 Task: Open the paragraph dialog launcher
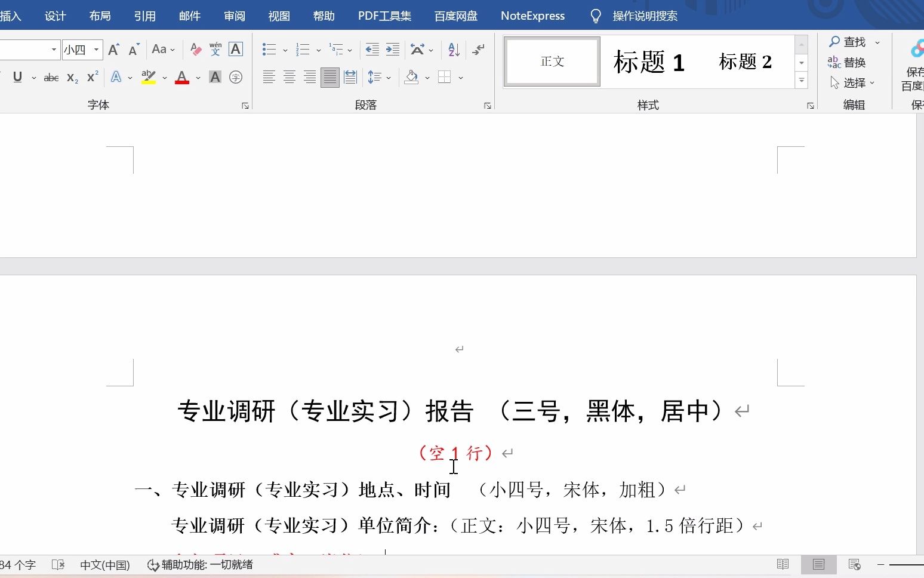(488, 106)
